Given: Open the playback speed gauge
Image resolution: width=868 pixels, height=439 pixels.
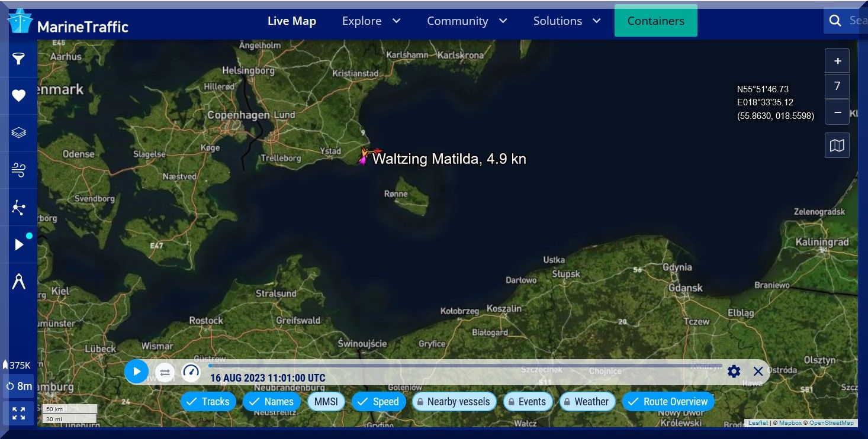Looking at the screenshot, I should (x=191, y=372).
